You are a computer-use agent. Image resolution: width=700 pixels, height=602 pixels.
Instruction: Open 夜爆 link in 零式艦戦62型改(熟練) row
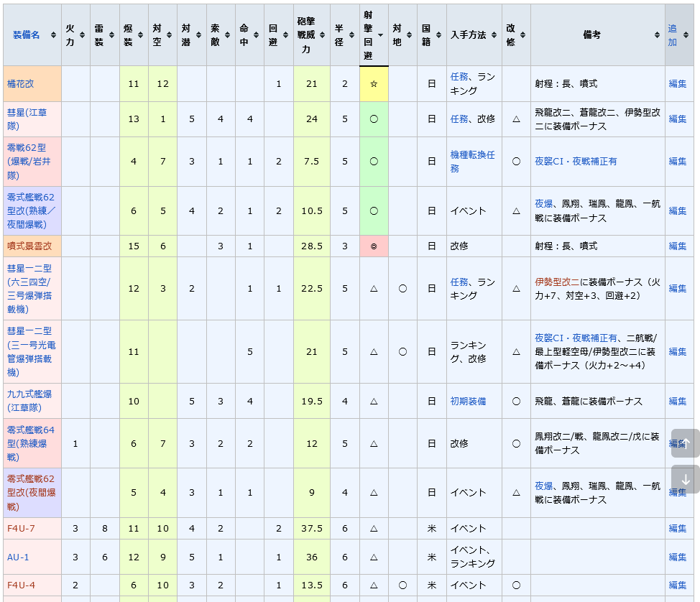(x=544, y=204)
